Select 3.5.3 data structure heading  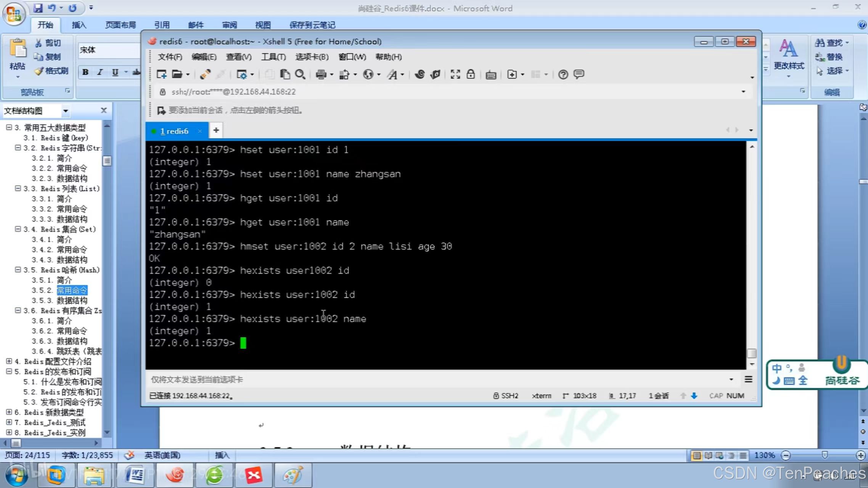(x=72, y=300)
